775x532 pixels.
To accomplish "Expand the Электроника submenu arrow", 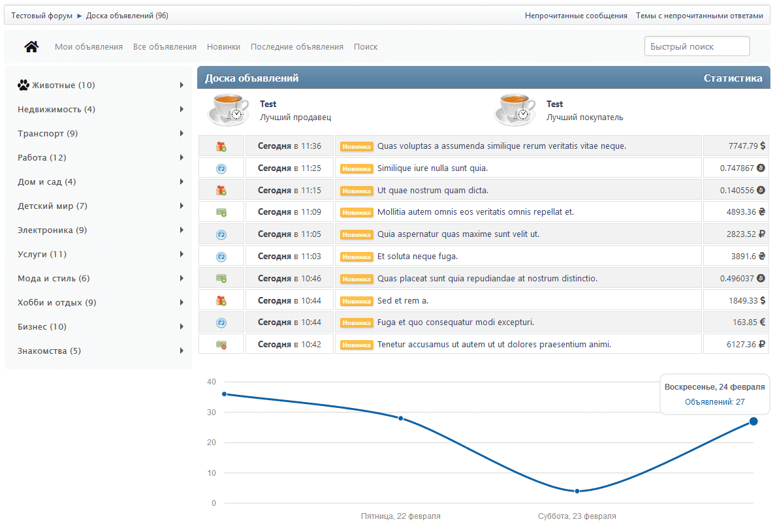I will [x=182, y=230].
